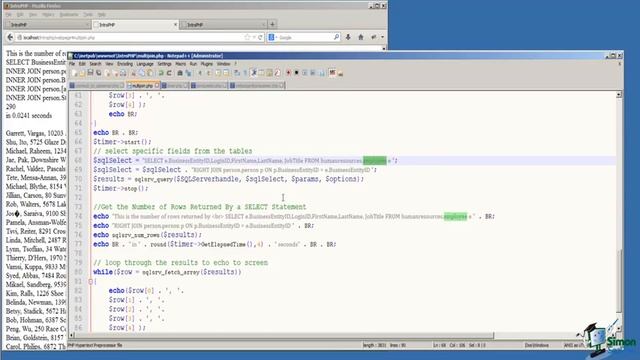Open Firefox bookmarks menu icon
640x360 pixels.
373,37
